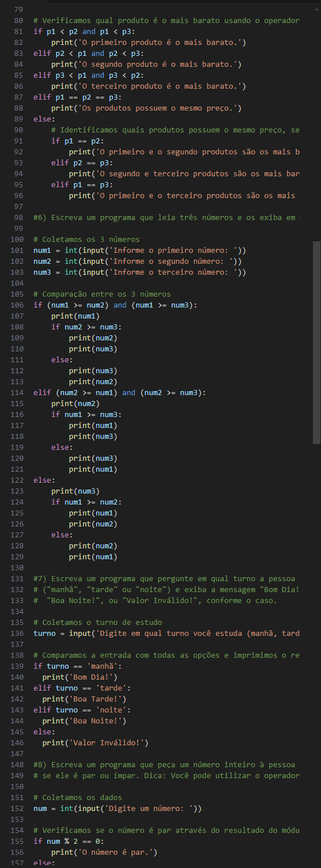The width and height of the screenshot is (321, 868).
Task: Click the line 'if num % 2 == 0:'
Action: (69, 841)
